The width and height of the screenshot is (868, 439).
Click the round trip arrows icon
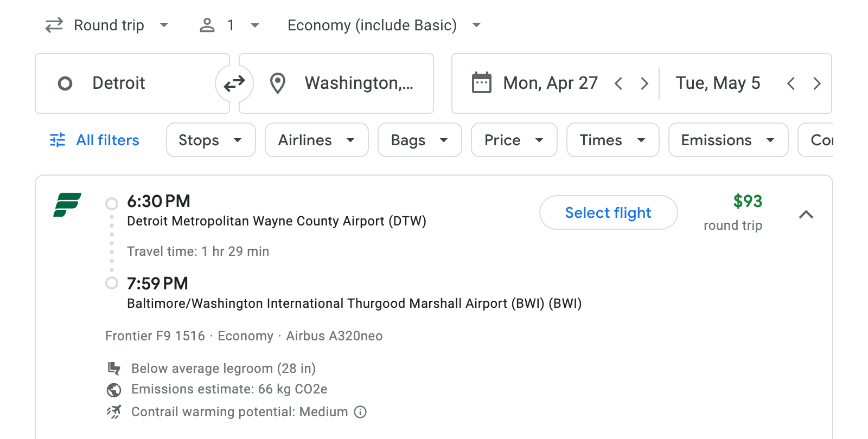[53, 25]
